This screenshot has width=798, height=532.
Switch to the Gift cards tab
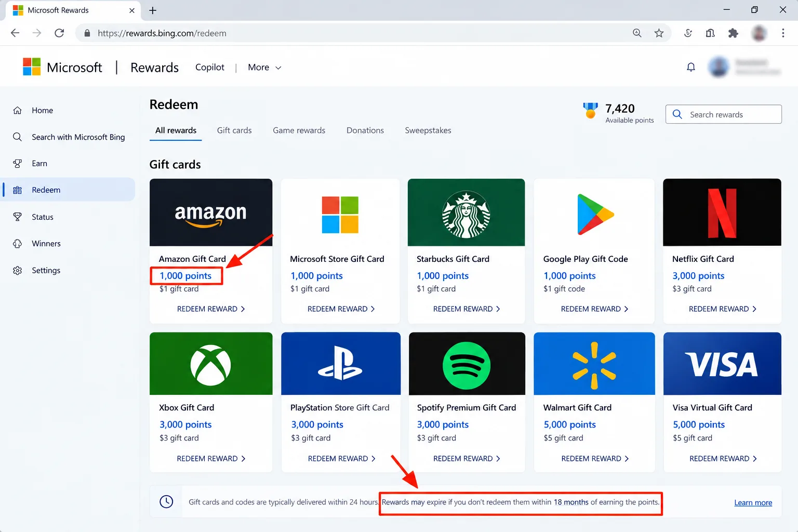pyautogui.click(x=234, y=130)
